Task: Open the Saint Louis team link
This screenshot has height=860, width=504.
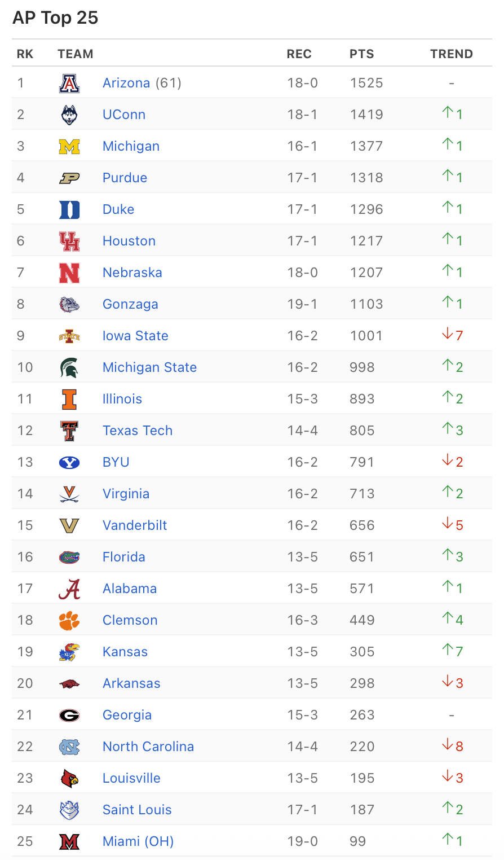Action: click(x=137, y=810)
